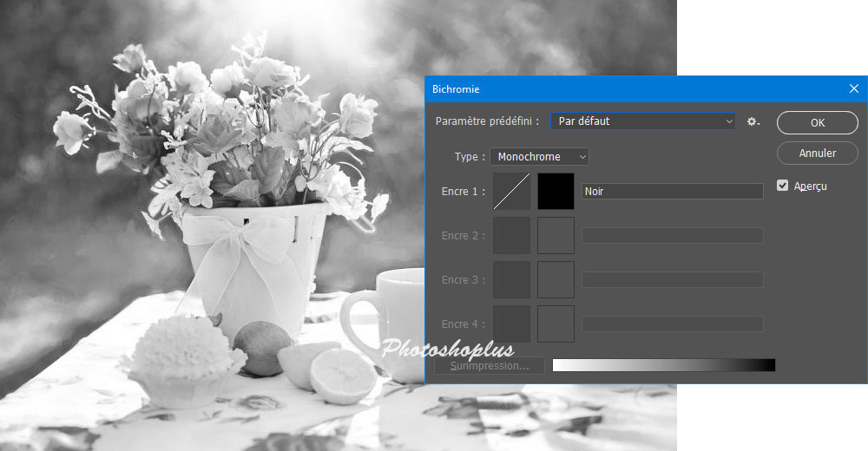Expand the Paramètre prédéfini dropdown
This screenshot has height=451, width=868.
click(x=643, y=121)
